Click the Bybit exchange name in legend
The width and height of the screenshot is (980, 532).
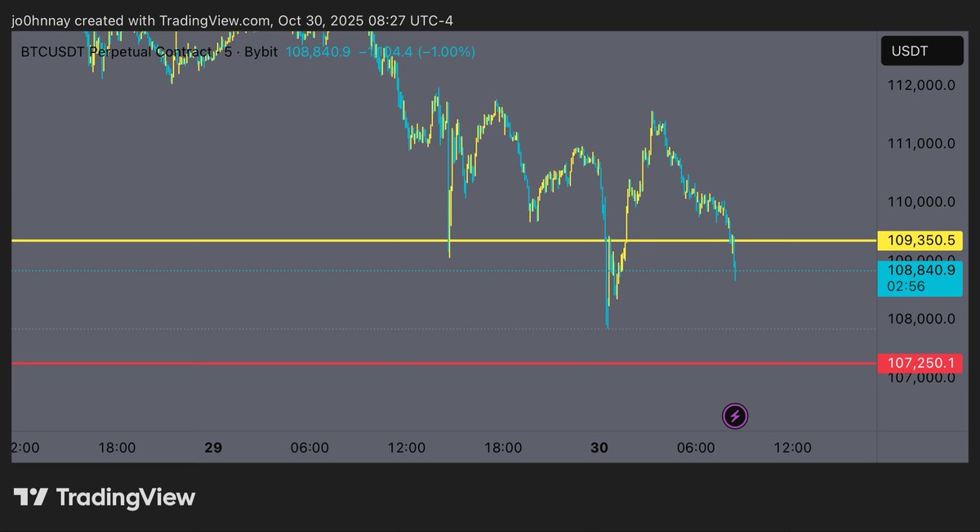click(x=261, y=51)
